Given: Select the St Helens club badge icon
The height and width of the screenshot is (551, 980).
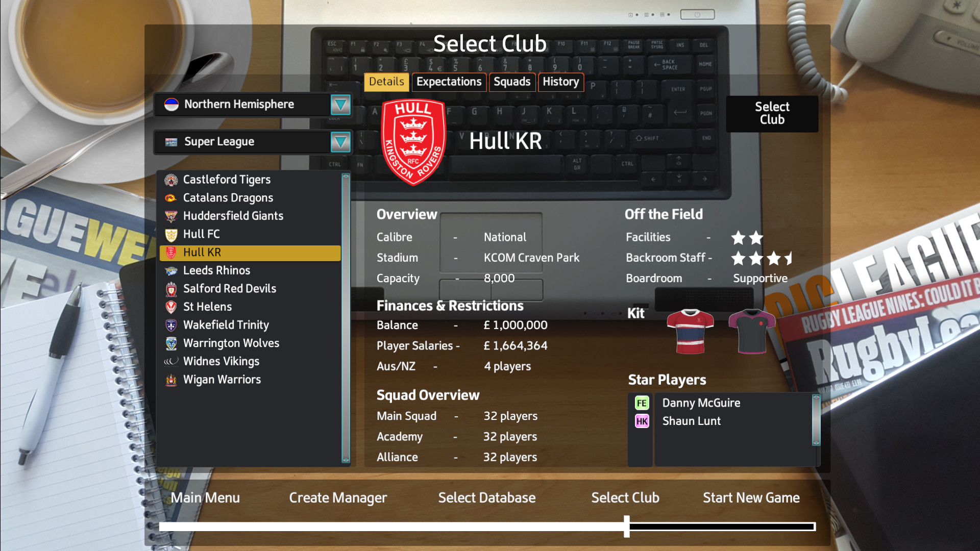Looking at the screenshot, I should 171,307.
